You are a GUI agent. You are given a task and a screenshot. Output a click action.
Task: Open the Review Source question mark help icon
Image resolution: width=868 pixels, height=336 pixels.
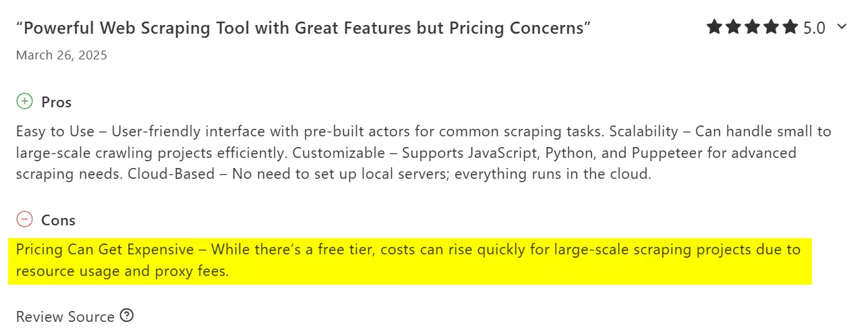[126, 316]
